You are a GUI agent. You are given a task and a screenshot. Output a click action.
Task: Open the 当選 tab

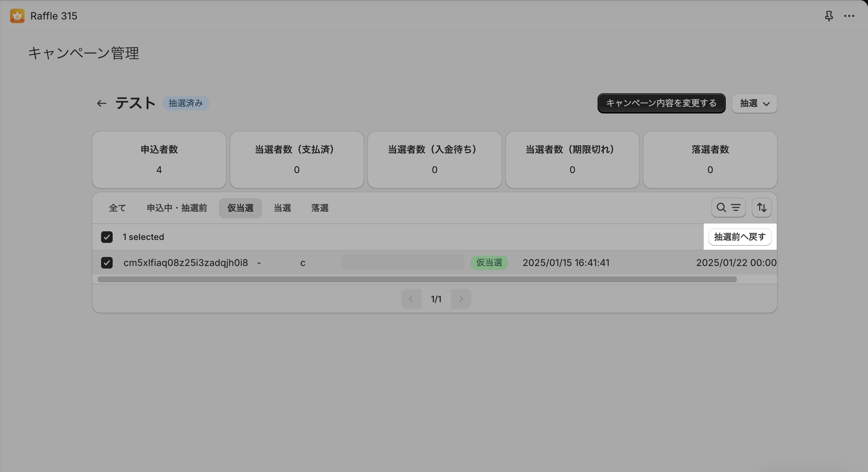(282, 208)
